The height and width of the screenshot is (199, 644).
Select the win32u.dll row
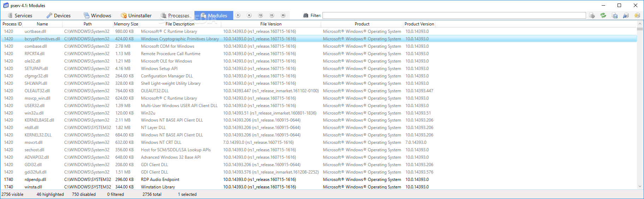pos(319,113)
